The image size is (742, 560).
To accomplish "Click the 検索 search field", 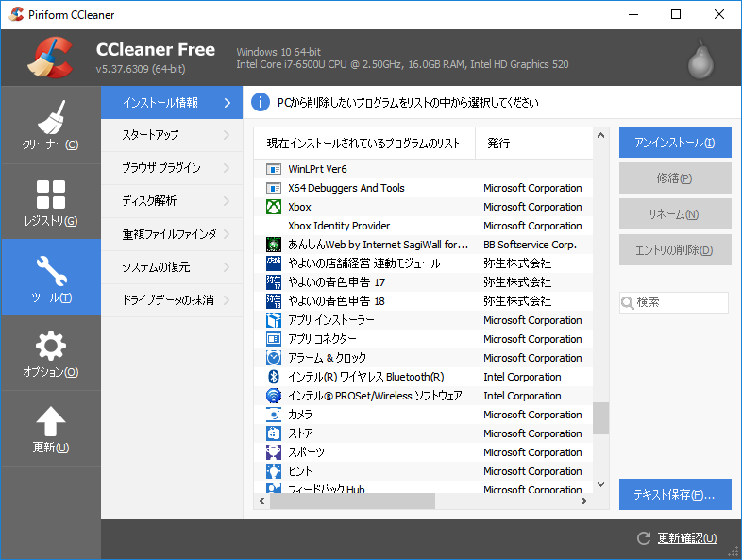I will pos(674,302).
